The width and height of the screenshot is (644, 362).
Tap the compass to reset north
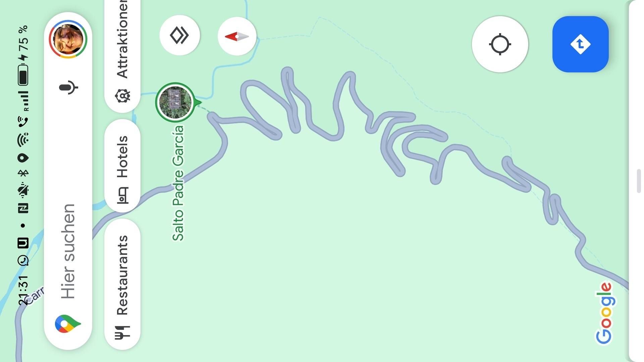click(237, 36)
